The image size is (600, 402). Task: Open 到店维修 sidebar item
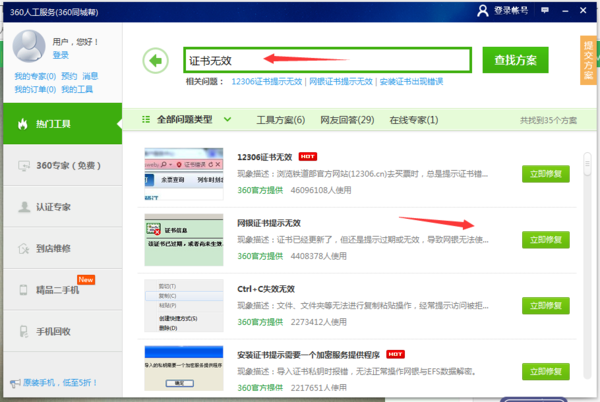[x=60, y=248]
